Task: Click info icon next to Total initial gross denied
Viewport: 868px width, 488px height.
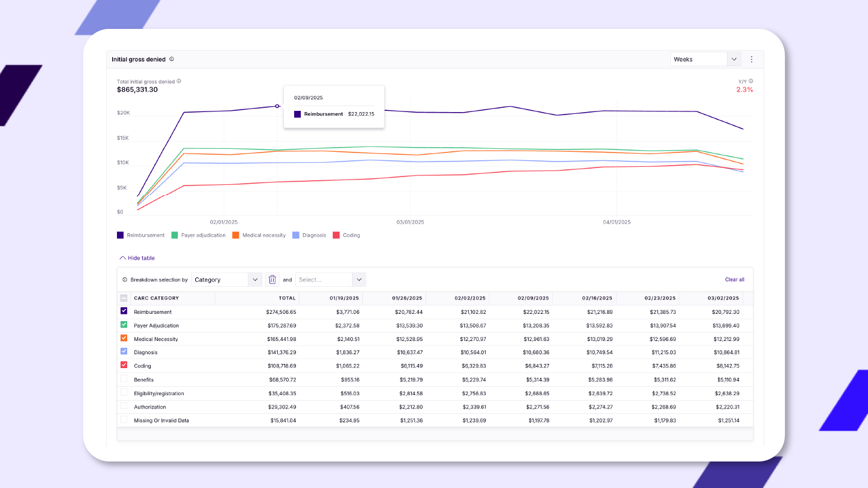Action: click(179, 81)
